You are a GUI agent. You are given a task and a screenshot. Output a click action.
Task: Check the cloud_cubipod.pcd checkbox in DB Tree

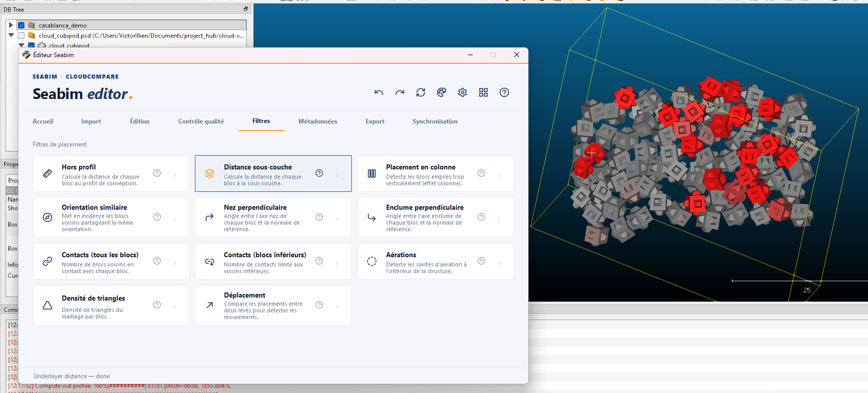[21, 36]
